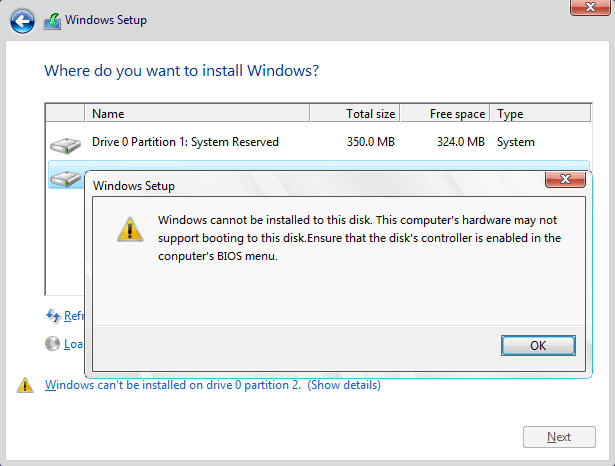Screen dimensions: 615x466
Task: Click the Load driver disc icon
Action: (53, 344)
